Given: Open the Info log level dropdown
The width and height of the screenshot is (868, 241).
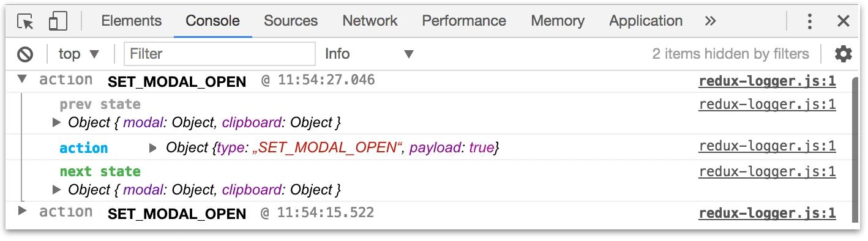Looking at the screenshot, I should 369,54.
